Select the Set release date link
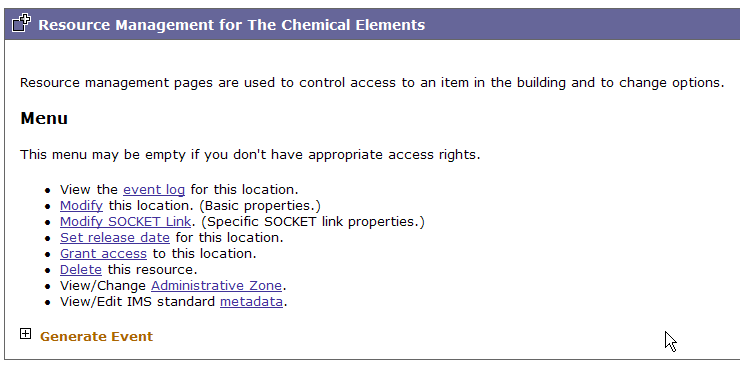Image resolution: width=740 pixels, height=372 pixels. (x=115, y=238)
